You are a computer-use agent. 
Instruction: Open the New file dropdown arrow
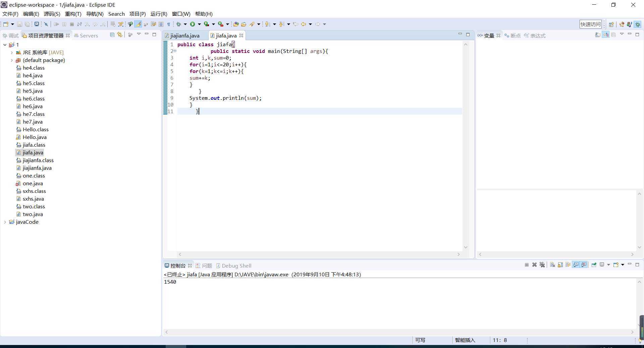pyautogui.click(x=12, y=24)
